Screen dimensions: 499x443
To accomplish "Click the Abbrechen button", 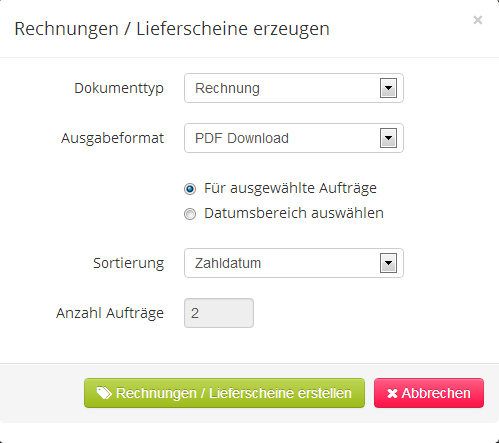I will coord(429,393).
